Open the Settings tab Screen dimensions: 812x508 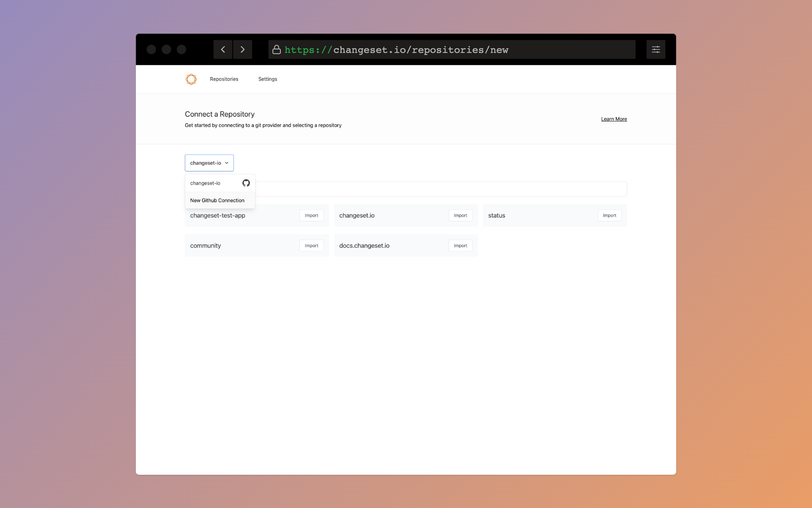pyautogui.click(x=267, y=79)
